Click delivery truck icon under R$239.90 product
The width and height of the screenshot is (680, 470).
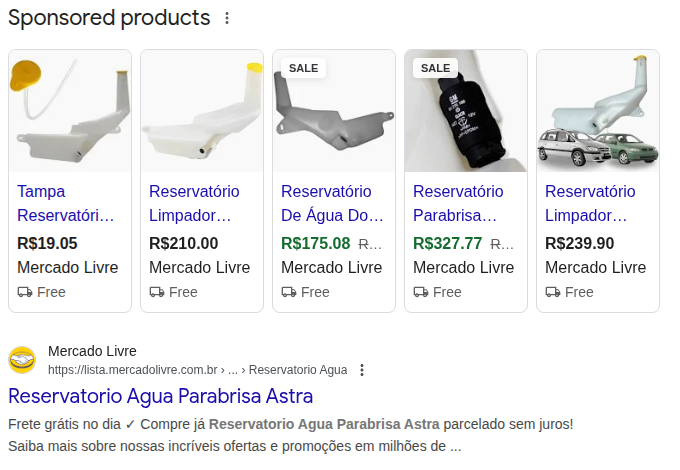[x=553, y=292]
